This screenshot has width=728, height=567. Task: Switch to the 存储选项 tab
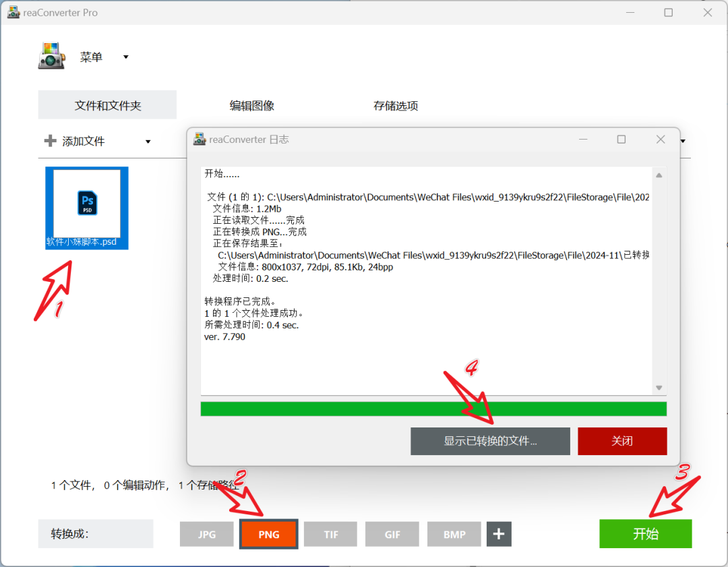[396, 105]
